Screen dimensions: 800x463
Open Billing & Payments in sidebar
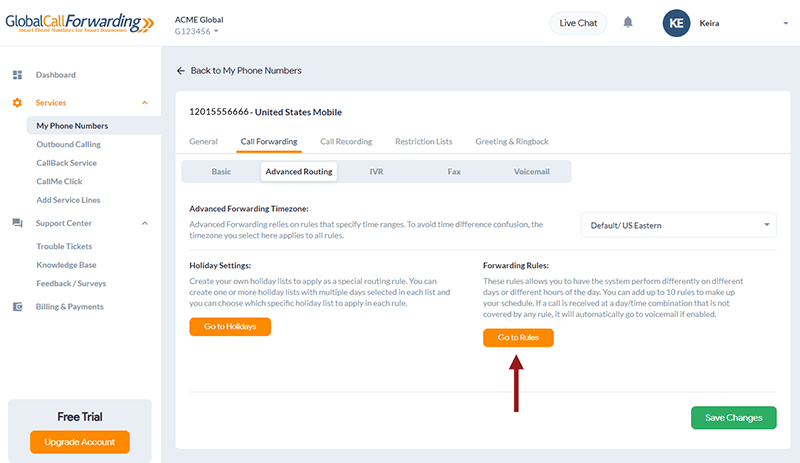click(x=69, y=307)
